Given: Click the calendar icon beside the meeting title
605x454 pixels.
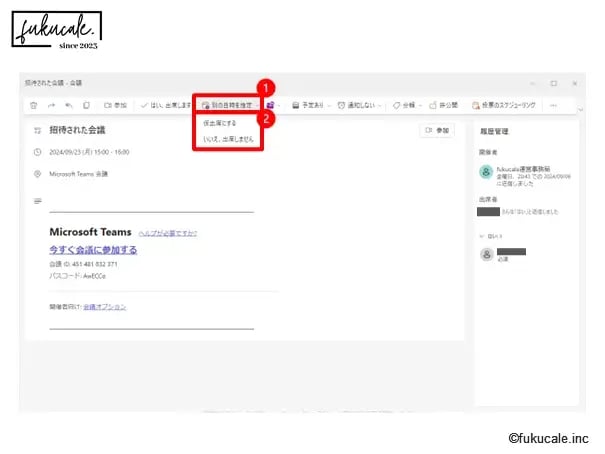Looking at the screenshot, I should 37,131.
